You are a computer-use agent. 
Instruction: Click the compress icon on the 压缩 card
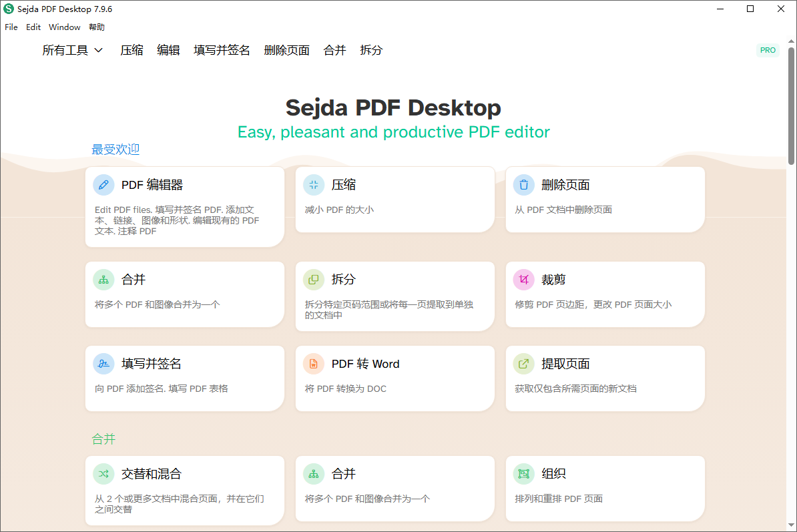[314, 185]
